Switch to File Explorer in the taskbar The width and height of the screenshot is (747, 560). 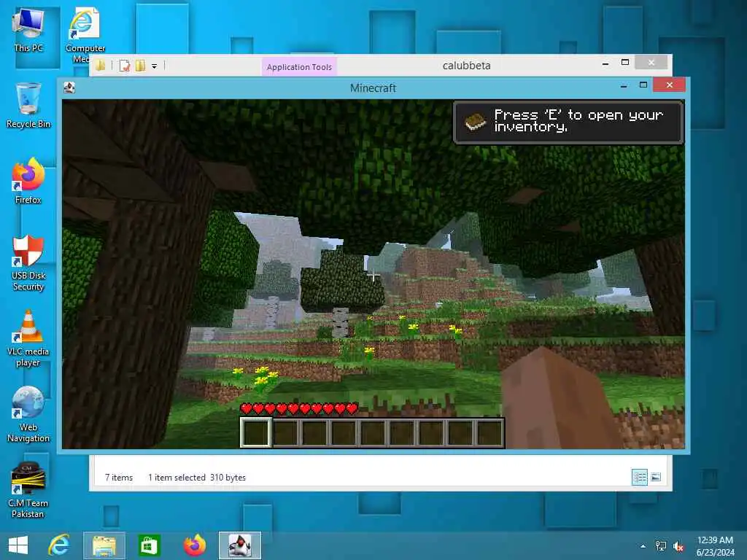(x=104, y=545)
